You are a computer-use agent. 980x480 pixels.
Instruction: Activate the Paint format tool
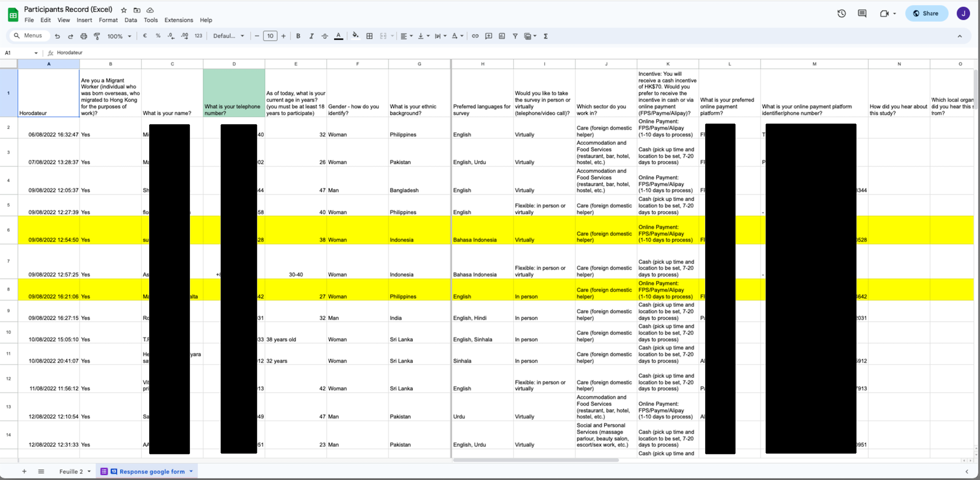pos(97,36)
